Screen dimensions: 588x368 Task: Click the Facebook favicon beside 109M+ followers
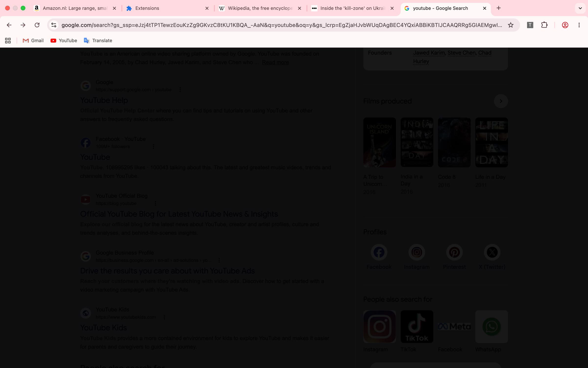pyautogui.click(x=86, y=143)
